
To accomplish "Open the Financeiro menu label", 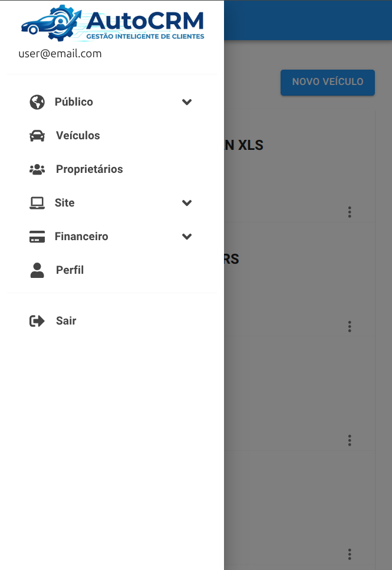I will 81,237.
